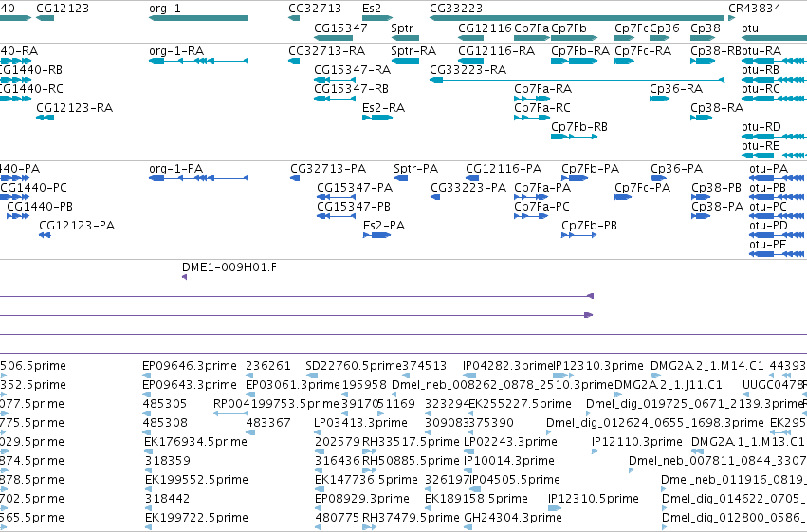Select the CG12116 gene label

pyautogui.click(x=485, y=28)
